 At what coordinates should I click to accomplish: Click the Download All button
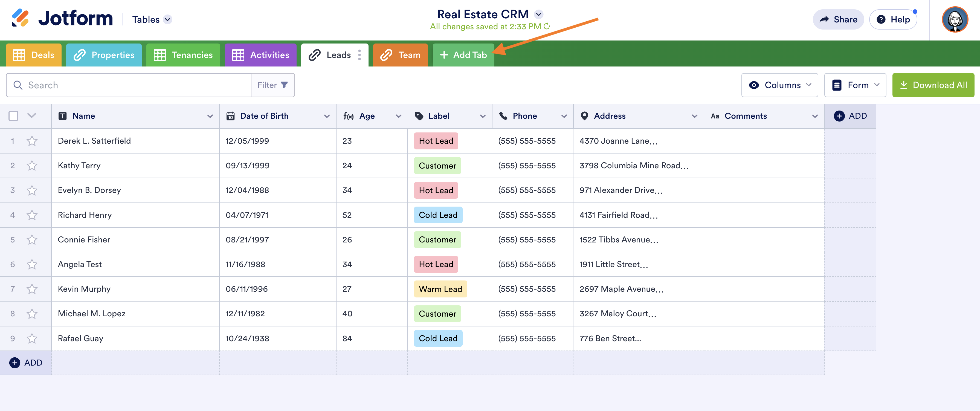933,85
